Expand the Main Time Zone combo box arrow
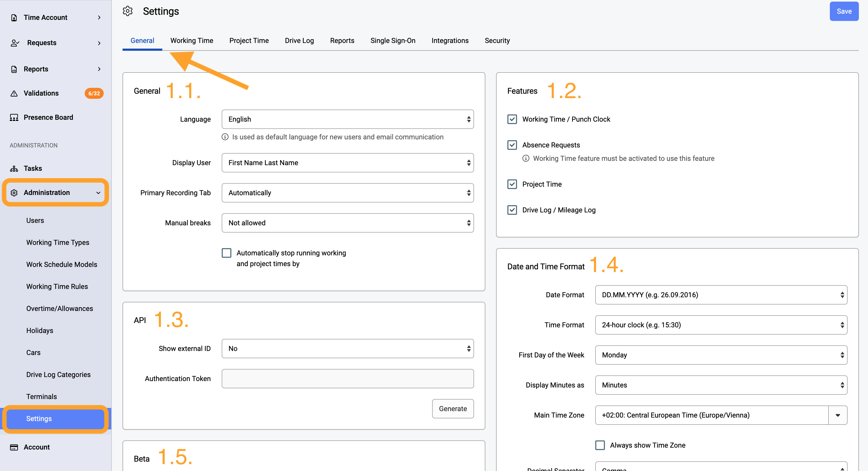The height and width of the screenshot is (471, 868). tap(838, 415)
